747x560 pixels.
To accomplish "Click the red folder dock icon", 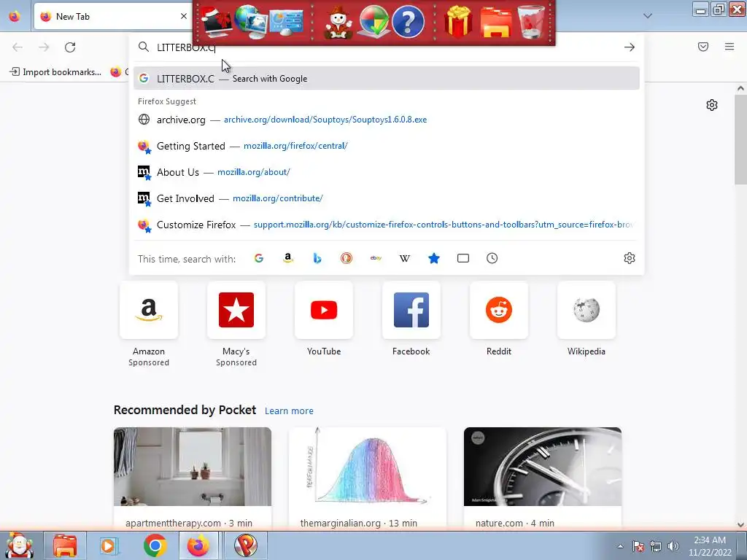I will (495, 23).
